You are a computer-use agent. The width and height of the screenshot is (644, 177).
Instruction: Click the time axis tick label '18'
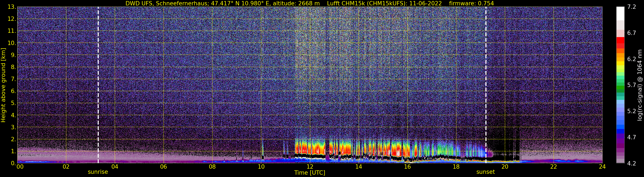pos(456,167)
